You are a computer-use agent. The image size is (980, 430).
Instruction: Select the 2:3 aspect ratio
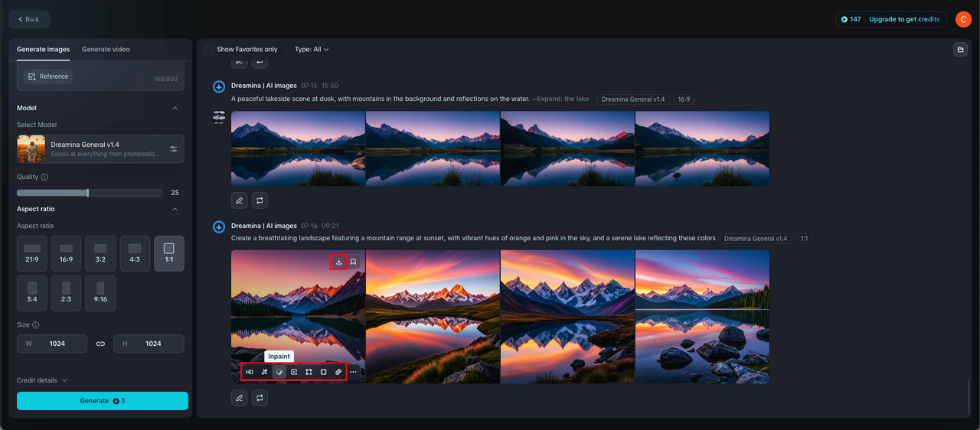(x=67, y=293)
